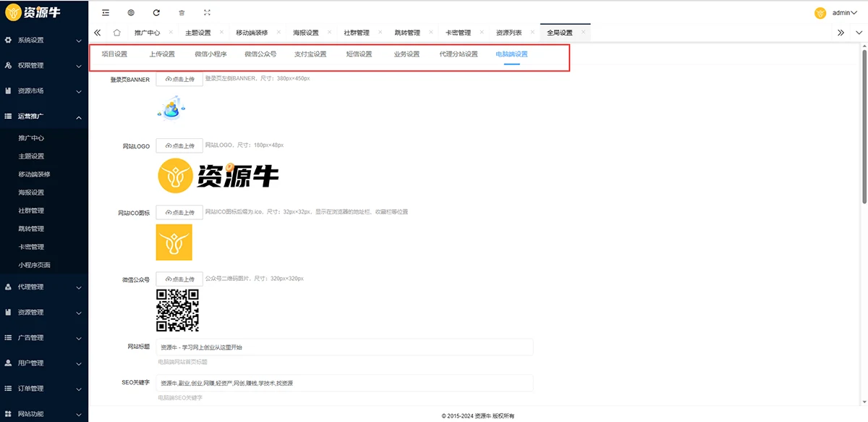Open the tab options dropdown arrow
868x422 pixels.
[859, 33]
